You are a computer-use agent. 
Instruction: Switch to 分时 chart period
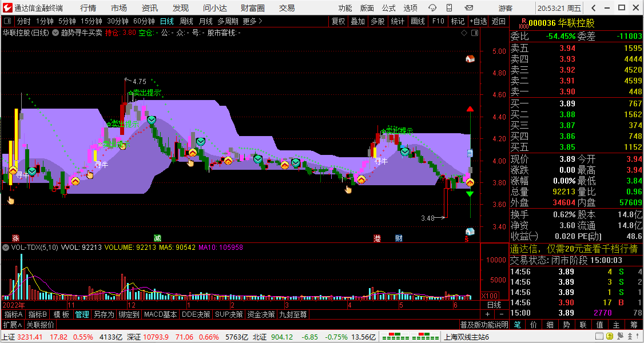tap(23, 21)
